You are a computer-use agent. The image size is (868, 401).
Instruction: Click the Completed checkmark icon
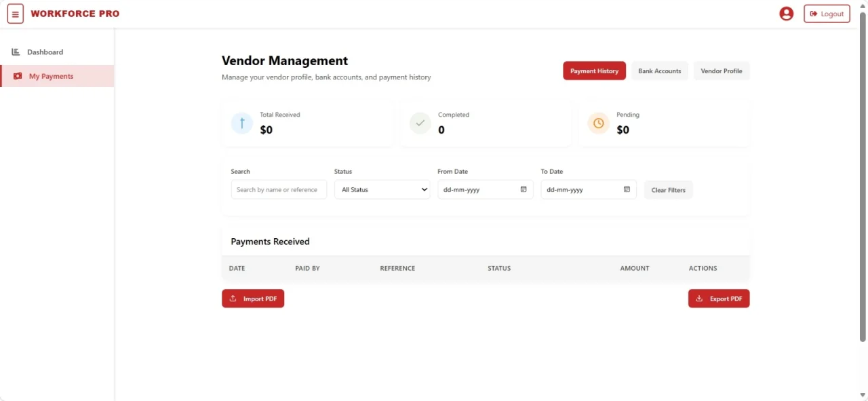coord(420,123)
